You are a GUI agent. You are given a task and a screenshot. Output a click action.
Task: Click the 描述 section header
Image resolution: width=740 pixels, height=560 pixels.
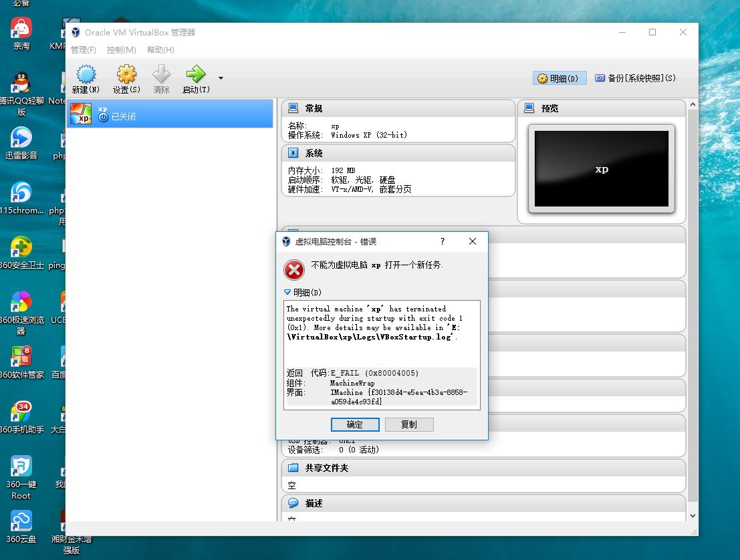[483, 503]
